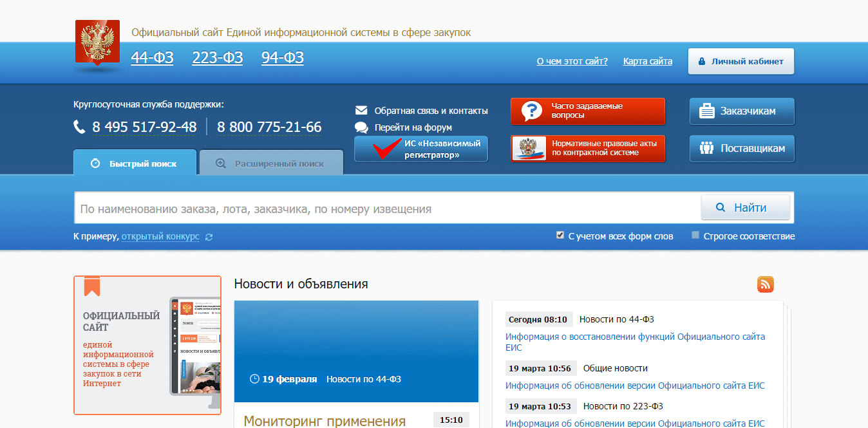
Task: Click the people icon for Поставщикам
Action: coord(706,149)
